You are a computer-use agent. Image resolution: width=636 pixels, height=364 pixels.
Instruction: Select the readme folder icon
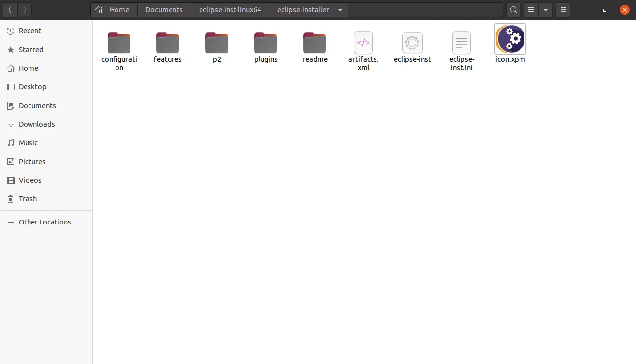315,43
